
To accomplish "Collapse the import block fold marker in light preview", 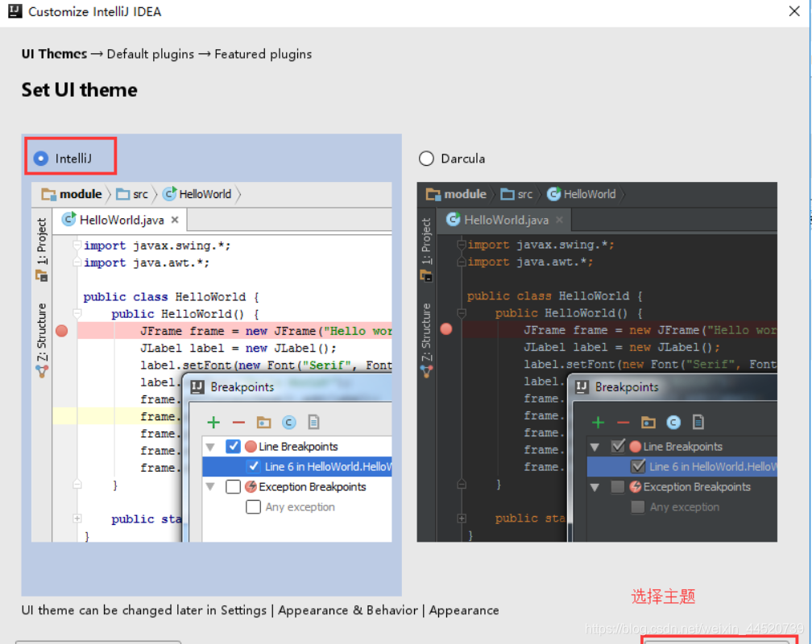I will click(77, 245).
